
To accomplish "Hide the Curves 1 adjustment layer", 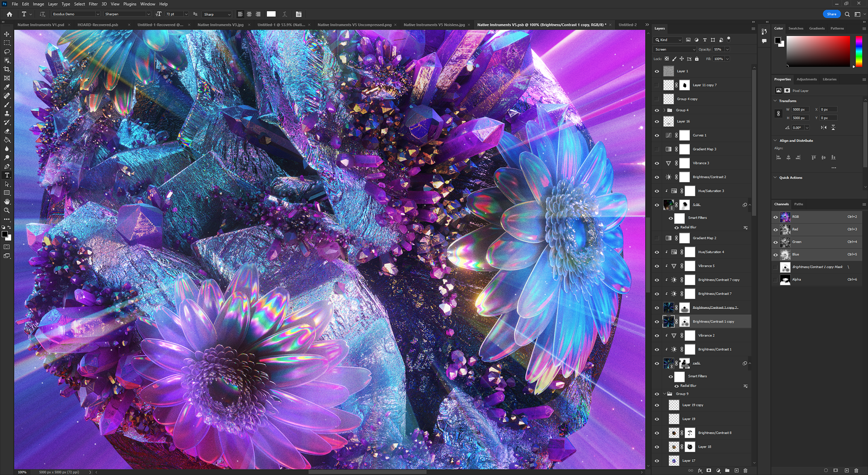I will pos(657,135).
